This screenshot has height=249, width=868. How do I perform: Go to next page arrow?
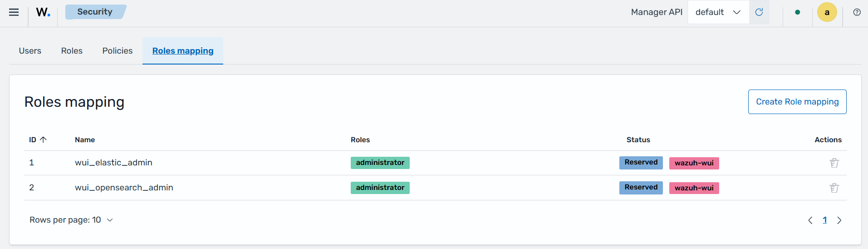[839, 220]
